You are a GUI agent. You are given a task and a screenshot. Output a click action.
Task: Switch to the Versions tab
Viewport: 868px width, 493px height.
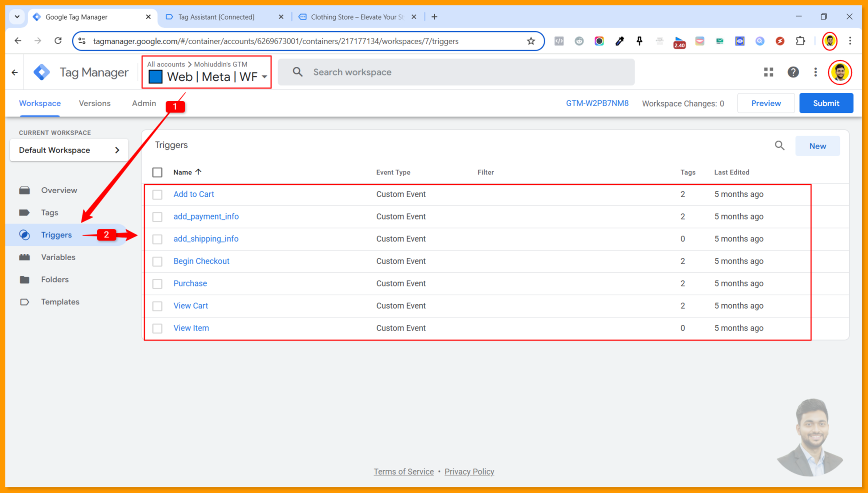coord(94,103)
